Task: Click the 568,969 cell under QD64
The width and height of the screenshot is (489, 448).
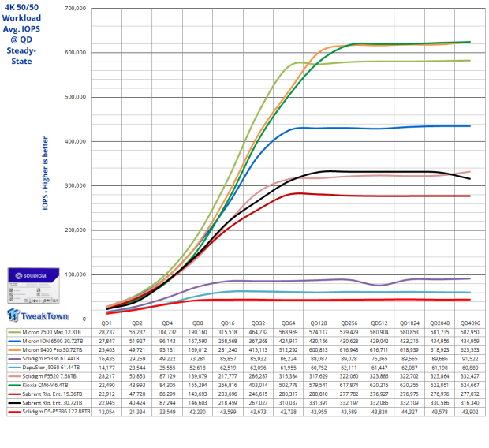Action: [x=288, y=332]
